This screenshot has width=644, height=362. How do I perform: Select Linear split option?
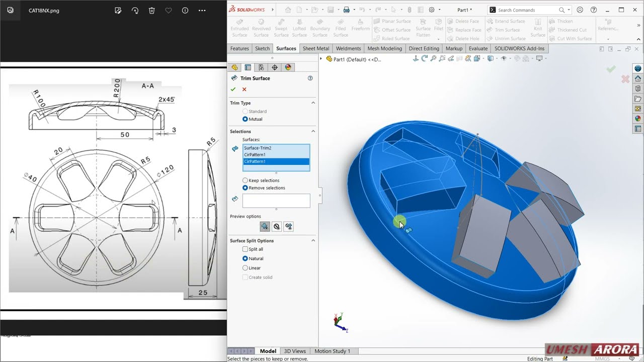(x=245, y=268)
